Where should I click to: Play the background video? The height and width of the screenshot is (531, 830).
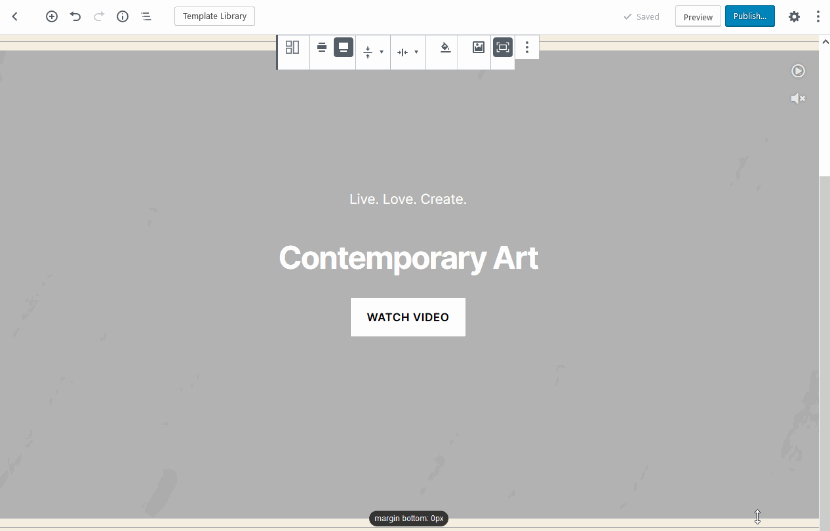[798, 71]
